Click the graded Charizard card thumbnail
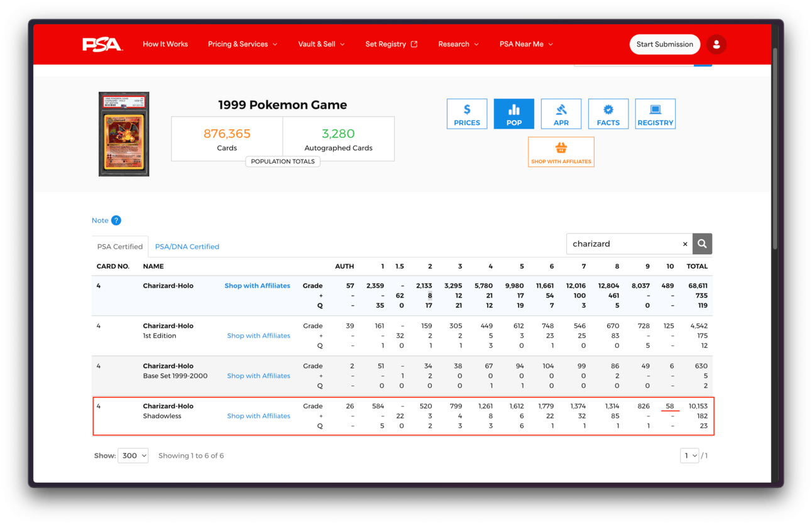Screen dimensions: 812x525 [x=124, y=134]
